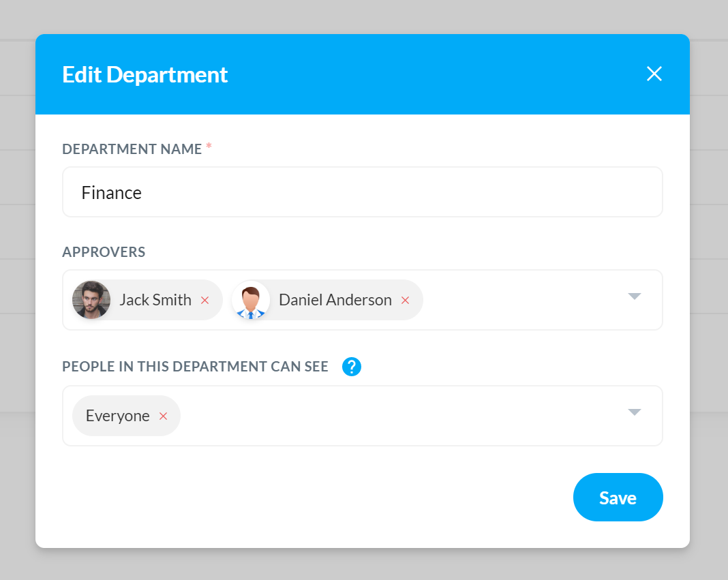Click the Department Name label
The image size is (728, 580).
pos(132,149)
